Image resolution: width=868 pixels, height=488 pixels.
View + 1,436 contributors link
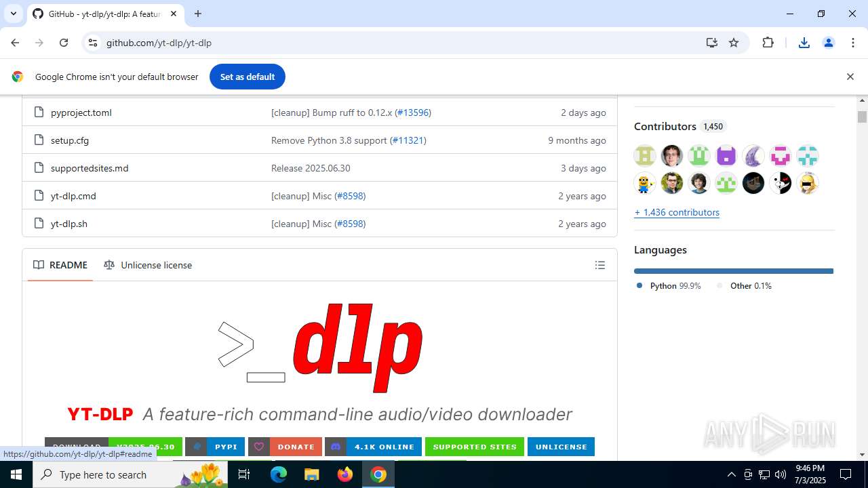click(677, 212)
